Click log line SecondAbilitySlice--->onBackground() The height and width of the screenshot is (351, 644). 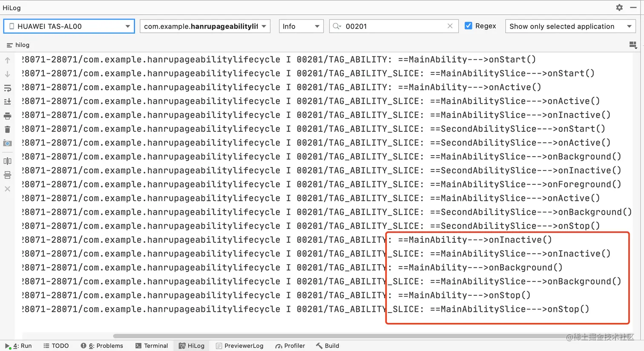(327, 212)
